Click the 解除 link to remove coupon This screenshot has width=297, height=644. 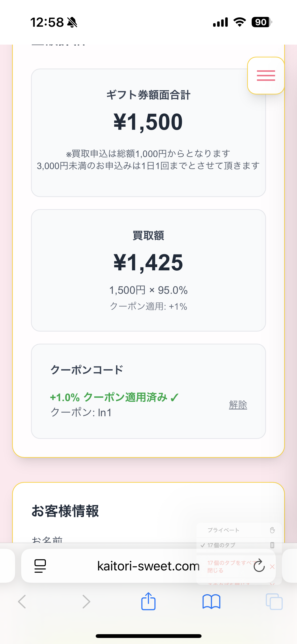point(238,405)
